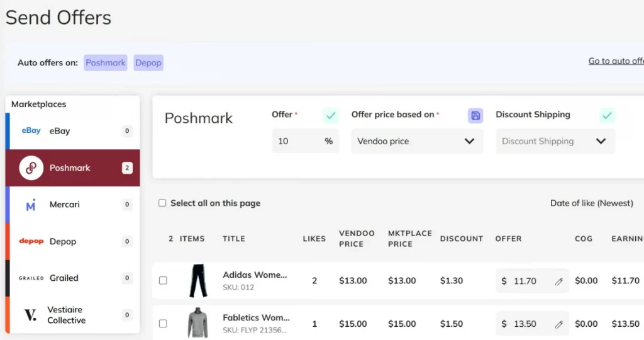Screen dimensions: 644x340
Task: Click the MKTPLACE PRICE column header
Action: click(410, 239)
